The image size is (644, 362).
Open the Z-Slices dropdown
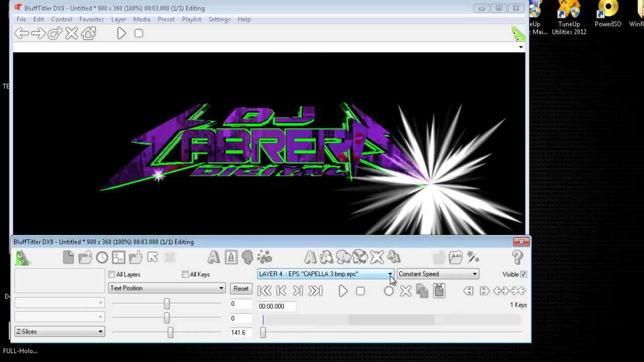coord(59,332)
